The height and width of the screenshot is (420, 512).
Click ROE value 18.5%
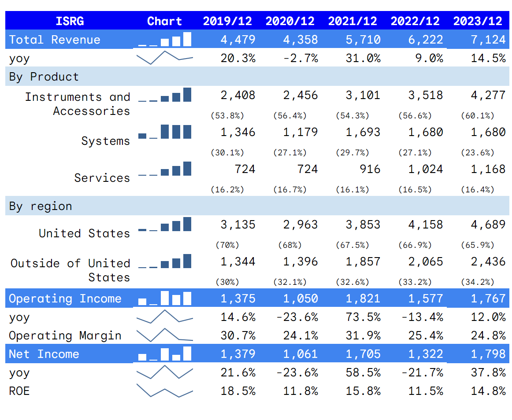click(238, 391)
